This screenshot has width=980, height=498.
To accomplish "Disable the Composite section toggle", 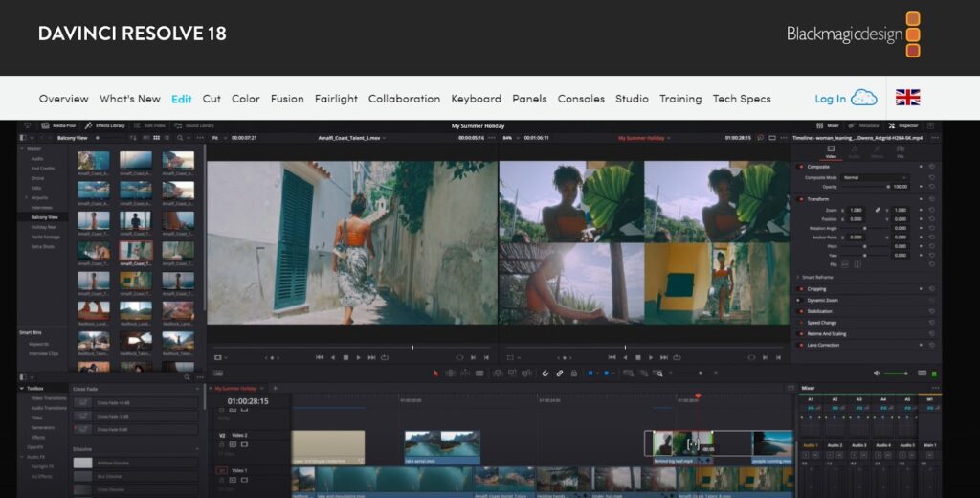I will (x=801, y=167).
